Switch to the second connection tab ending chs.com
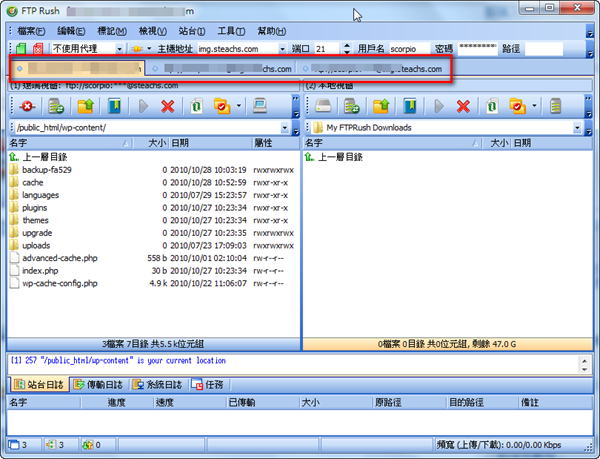The width and height of the screenshot is (600, 459). tap(222, 69)
